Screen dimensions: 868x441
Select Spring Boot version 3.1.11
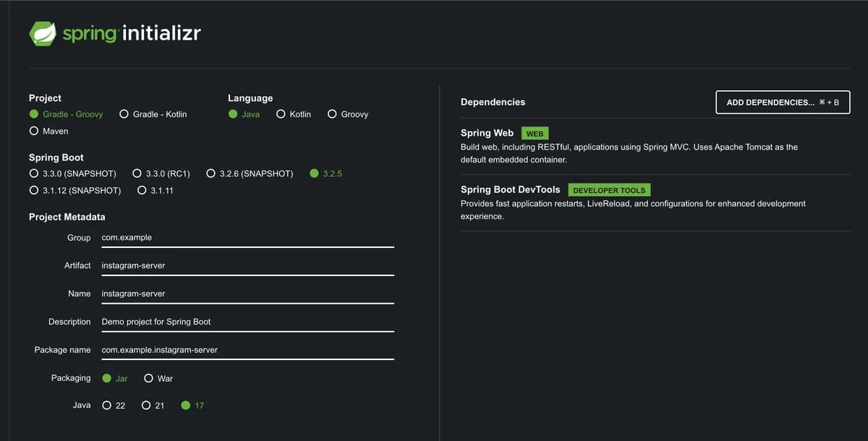point(155,191)
